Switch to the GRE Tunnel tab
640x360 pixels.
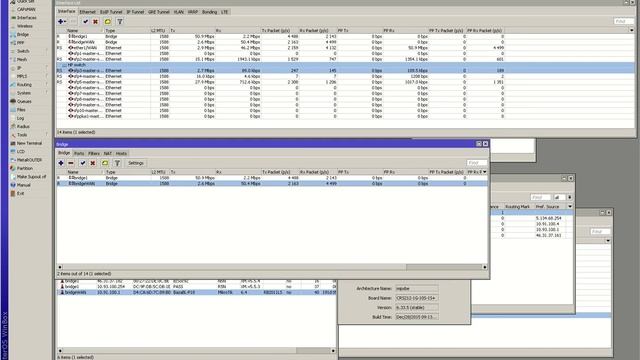point(159,12)
